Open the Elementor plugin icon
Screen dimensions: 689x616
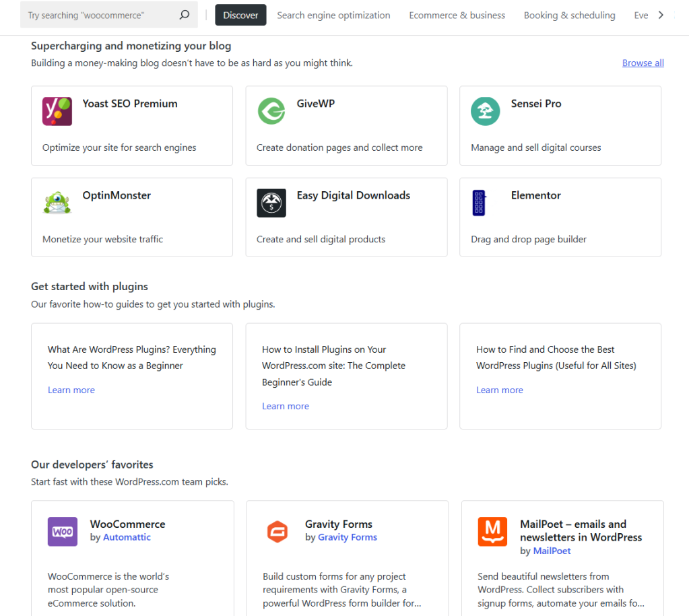click(x=478, y=203)
